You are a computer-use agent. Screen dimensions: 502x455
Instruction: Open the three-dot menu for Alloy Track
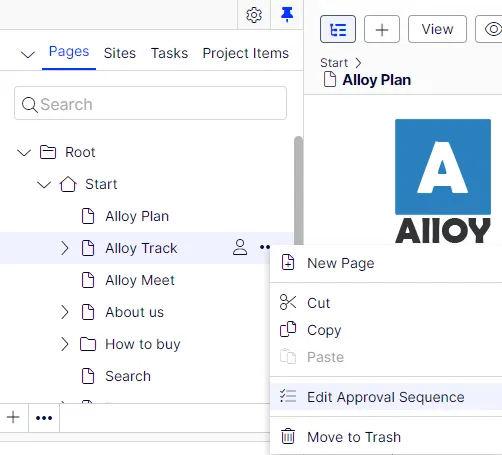click(x=265, y=247)
